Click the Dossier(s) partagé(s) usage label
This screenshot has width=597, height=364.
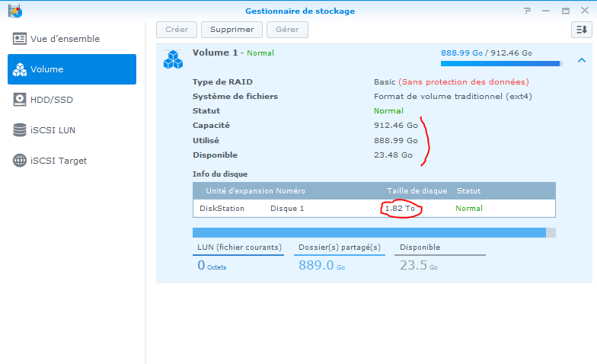(x=340, y=247)
